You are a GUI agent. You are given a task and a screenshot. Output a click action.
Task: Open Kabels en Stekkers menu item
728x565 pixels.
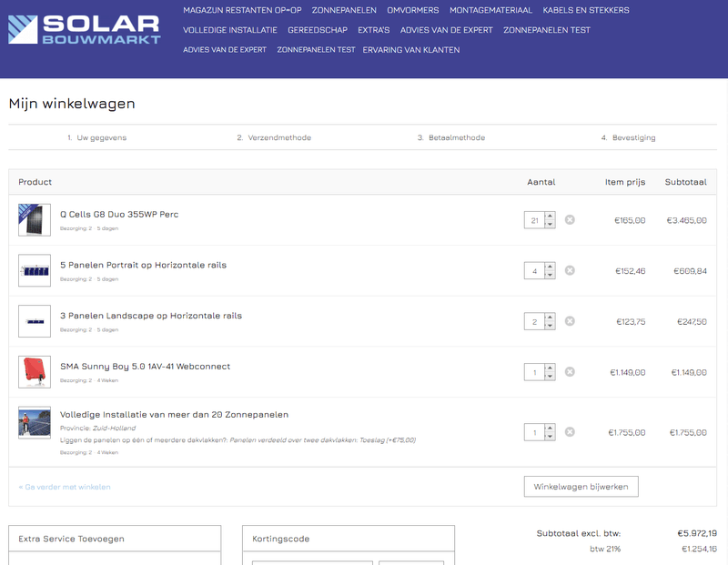click(x=586, y=10)
